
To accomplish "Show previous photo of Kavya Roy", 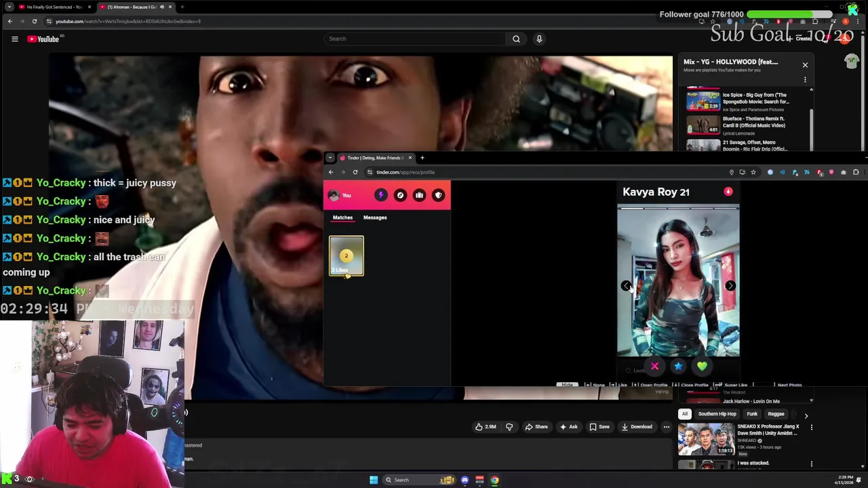I will pos(625,286).
